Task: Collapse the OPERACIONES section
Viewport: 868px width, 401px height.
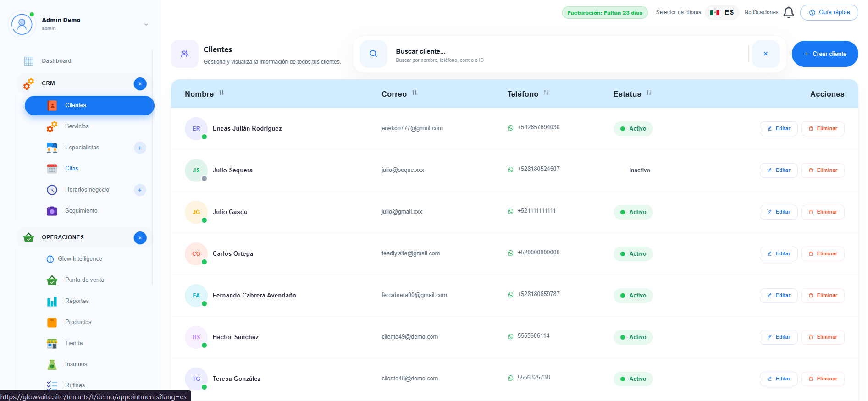Action: tap(140, 238)
